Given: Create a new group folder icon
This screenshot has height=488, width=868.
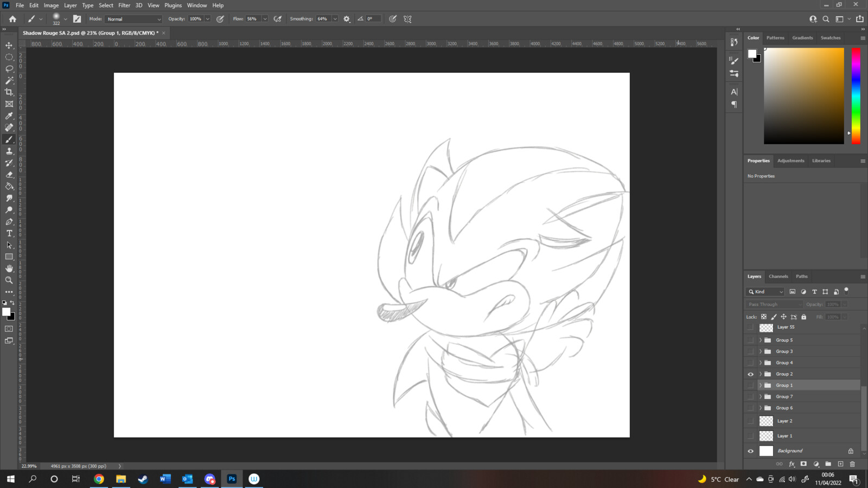Looking at the screenshot, I should pyautogui.click(x=828, y=464).
